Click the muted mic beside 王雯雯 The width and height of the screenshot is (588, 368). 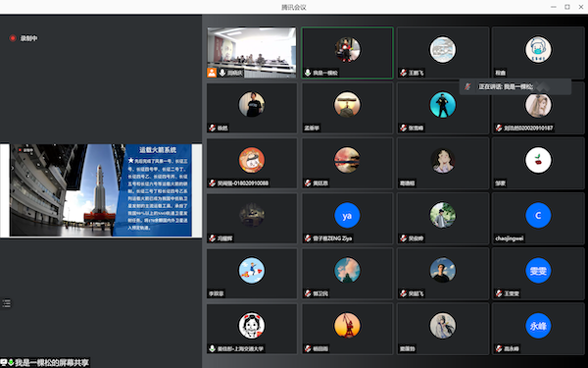coord(499,293)
